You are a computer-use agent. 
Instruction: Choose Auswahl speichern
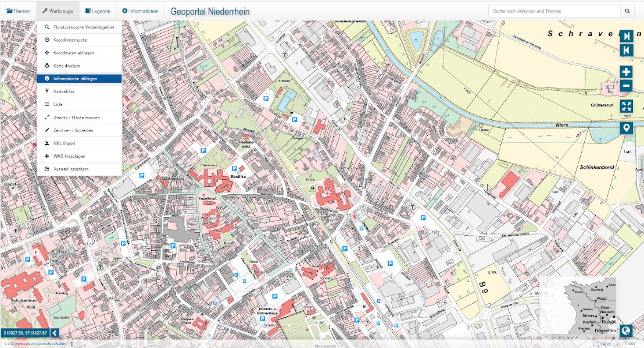(x=79, y=169)
